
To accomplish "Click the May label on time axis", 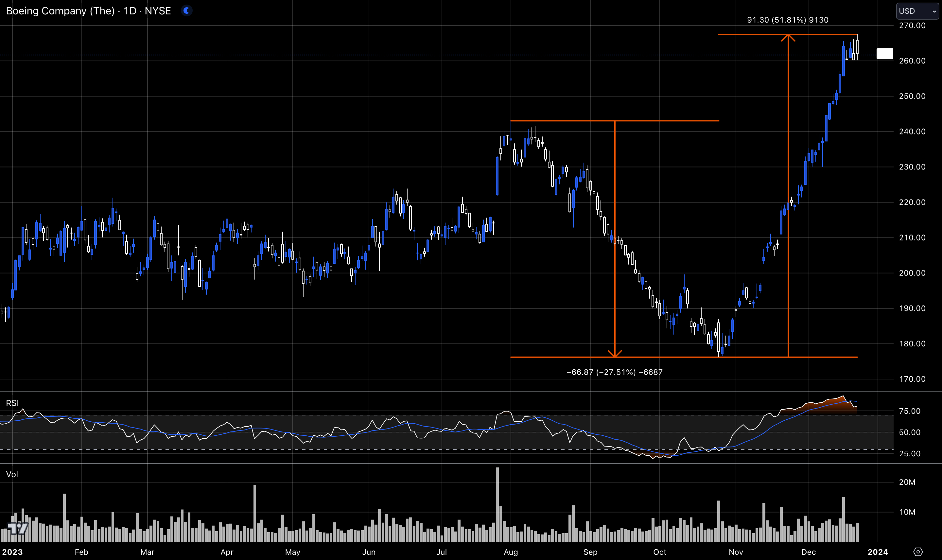I will tap(293, 552).
